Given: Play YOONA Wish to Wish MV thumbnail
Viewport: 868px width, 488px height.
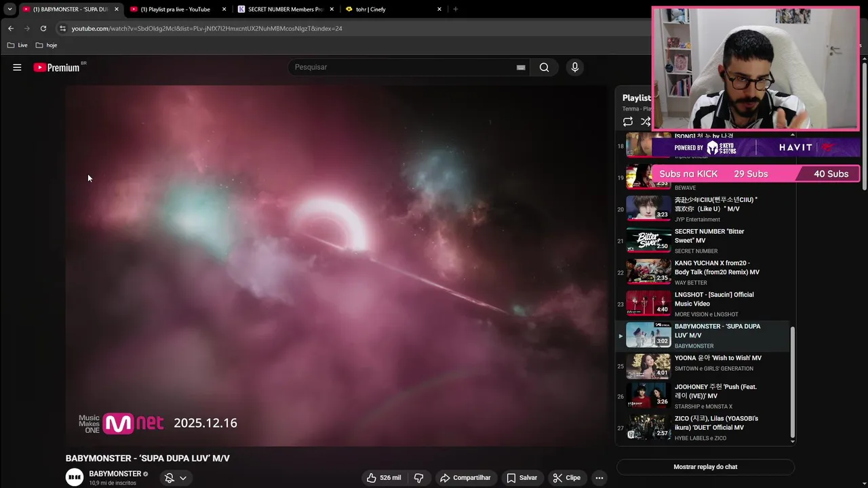Looking at the screenshot, I should point(648,367).
